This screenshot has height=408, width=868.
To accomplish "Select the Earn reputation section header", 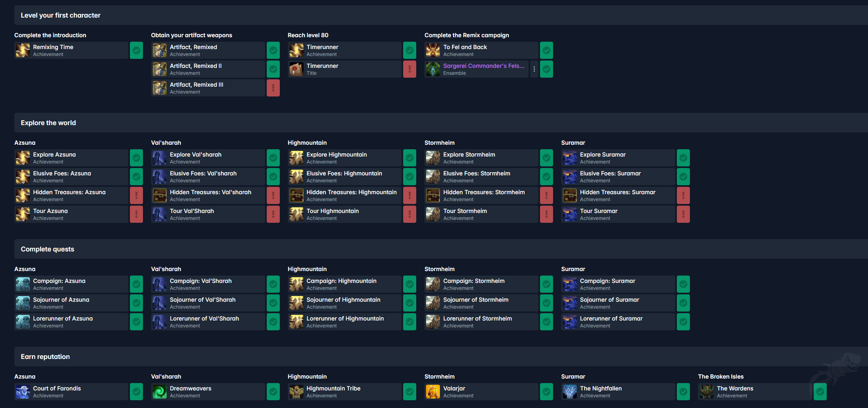I will (45, 356).
